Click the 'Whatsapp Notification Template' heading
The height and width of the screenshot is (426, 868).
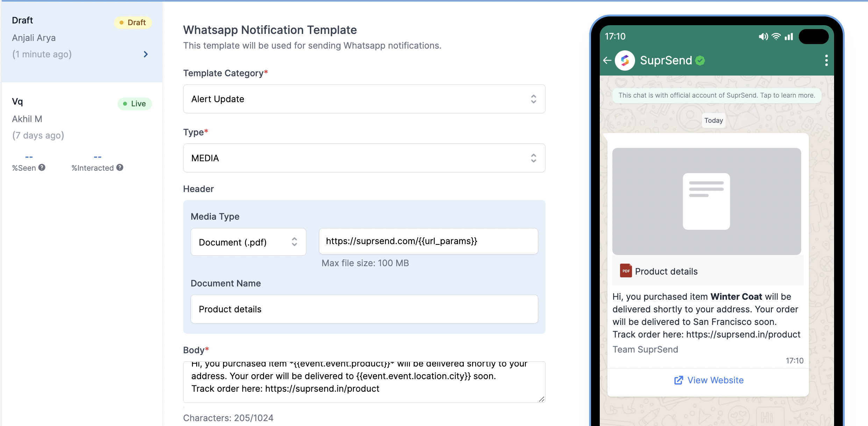pyautogui.click(x=270, y=30)
